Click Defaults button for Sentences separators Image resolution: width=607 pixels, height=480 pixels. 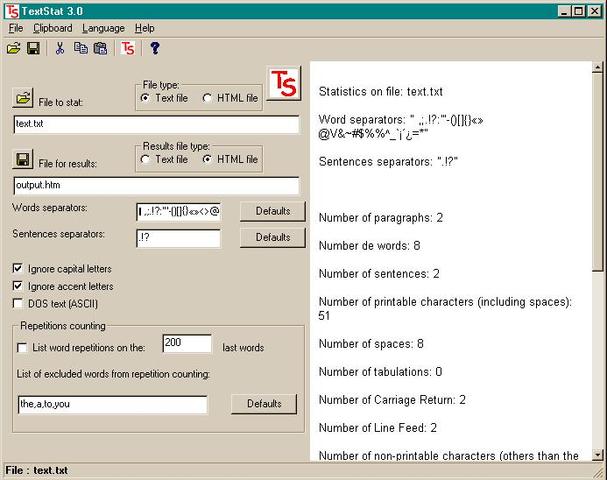pos(273,237)
